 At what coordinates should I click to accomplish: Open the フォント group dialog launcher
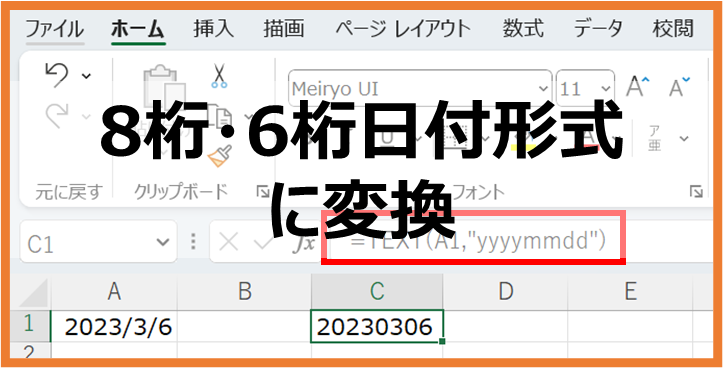pyautogui.click(x=696, y=191)
